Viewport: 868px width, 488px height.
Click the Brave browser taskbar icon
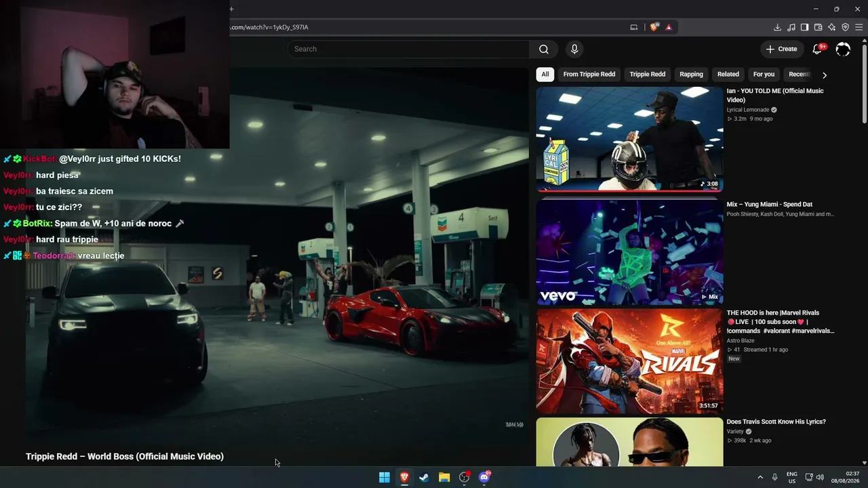[404, 477]
